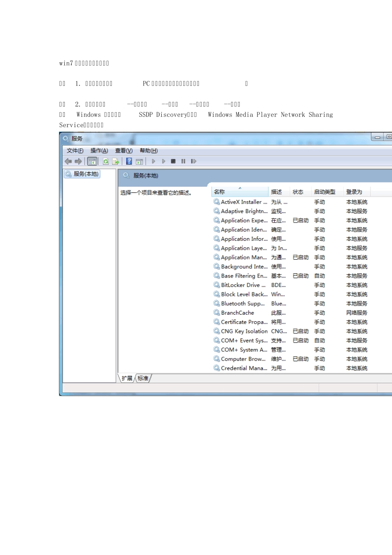Click the Stop Service square icon
This screenshot has height=555, width=392.
(x=173, y=161)
